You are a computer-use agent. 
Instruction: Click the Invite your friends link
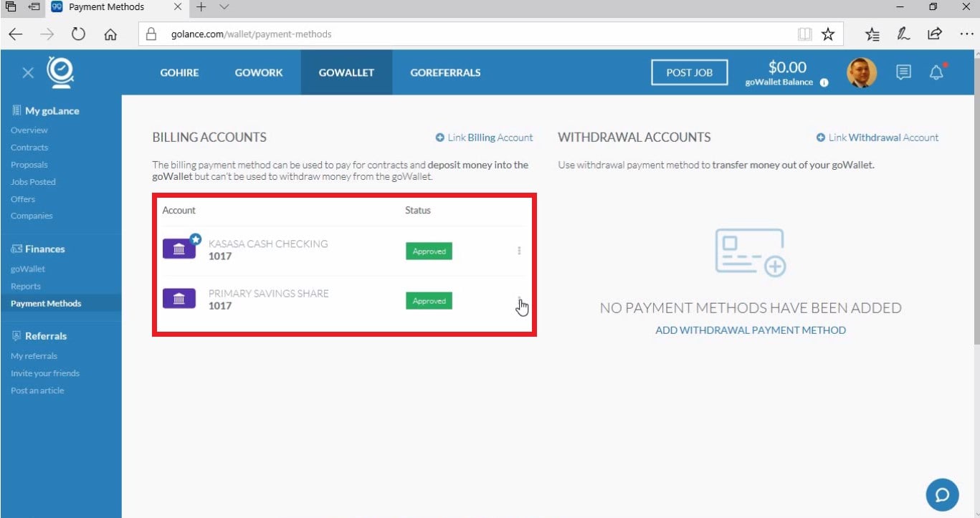45,373
